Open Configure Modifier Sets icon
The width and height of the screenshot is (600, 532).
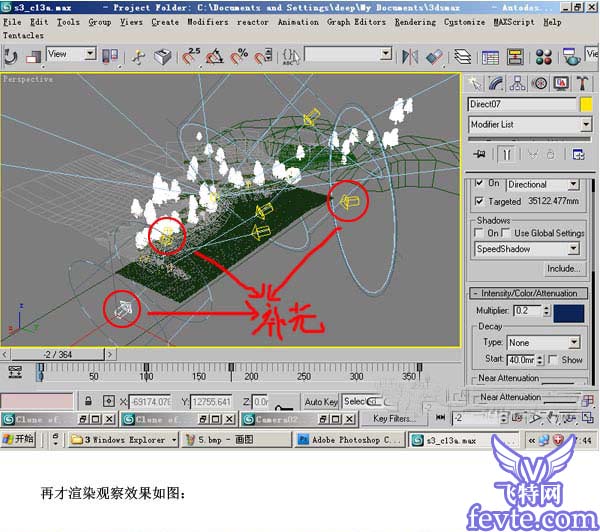tap(578, 154)
